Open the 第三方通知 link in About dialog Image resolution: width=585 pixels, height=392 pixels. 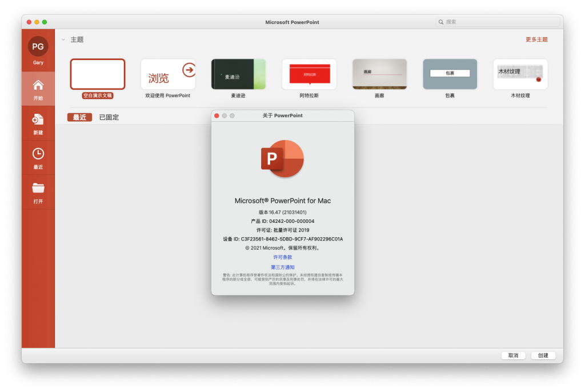point(282,267)
